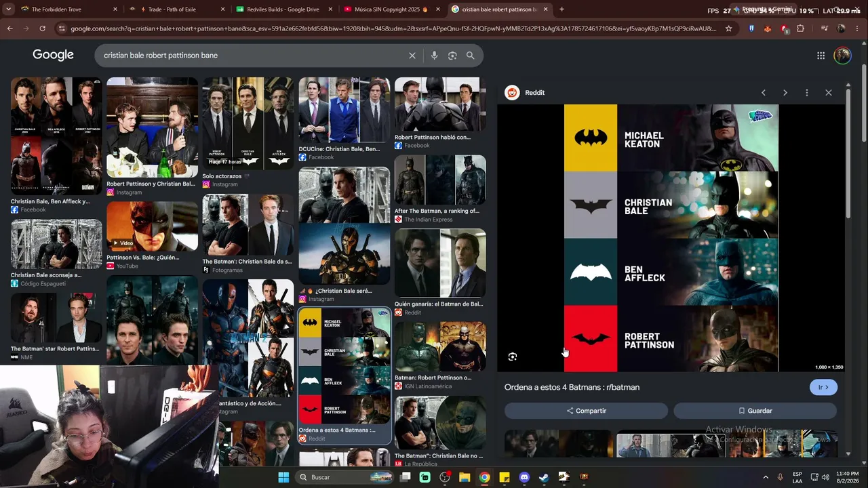
Task: Show the next image in the preview panel
Action: 785,93
